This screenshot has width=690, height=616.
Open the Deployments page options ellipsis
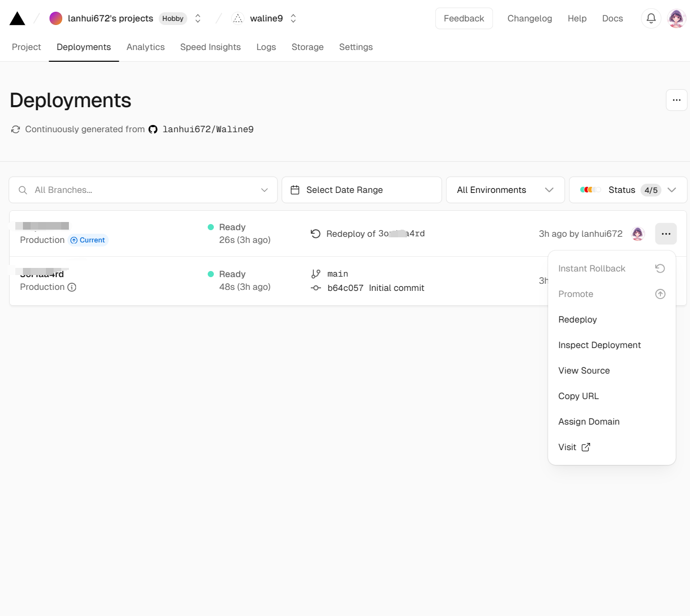[x=676, y=100]
